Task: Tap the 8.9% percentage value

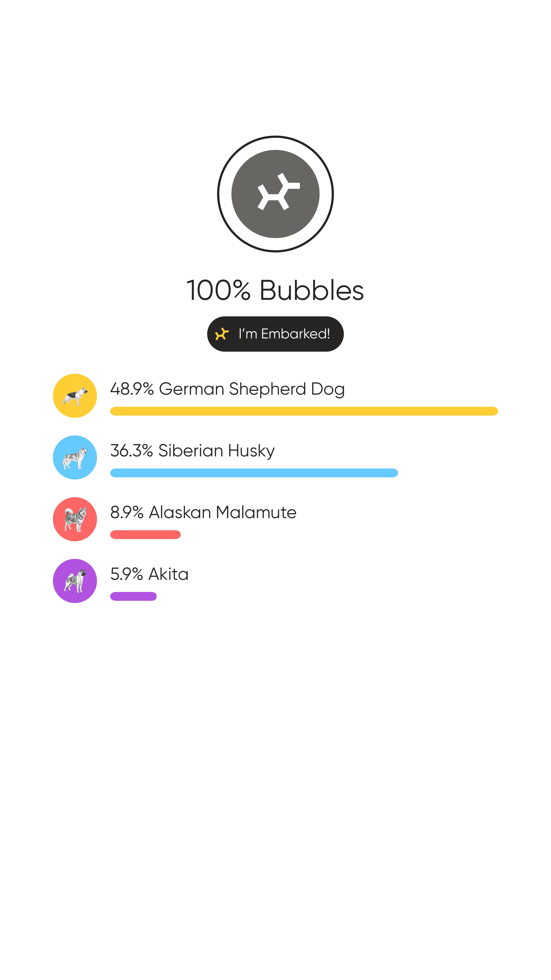Action: (127, 512)
